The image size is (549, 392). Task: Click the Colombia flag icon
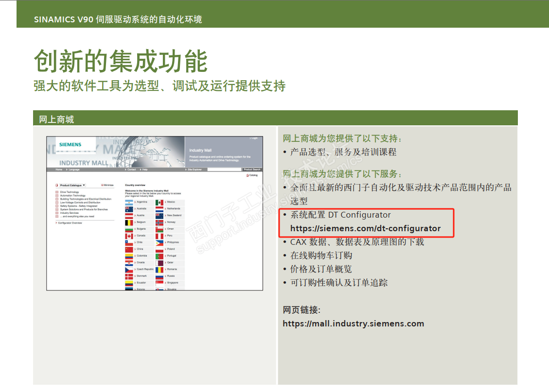(129, 256)
